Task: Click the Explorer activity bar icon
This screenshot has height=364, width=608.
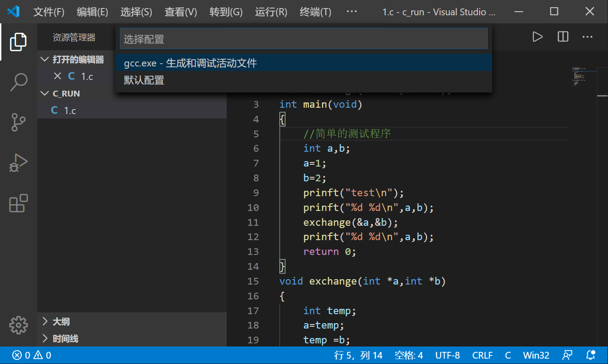Action: pyautogui.click(x=18, y=42)
